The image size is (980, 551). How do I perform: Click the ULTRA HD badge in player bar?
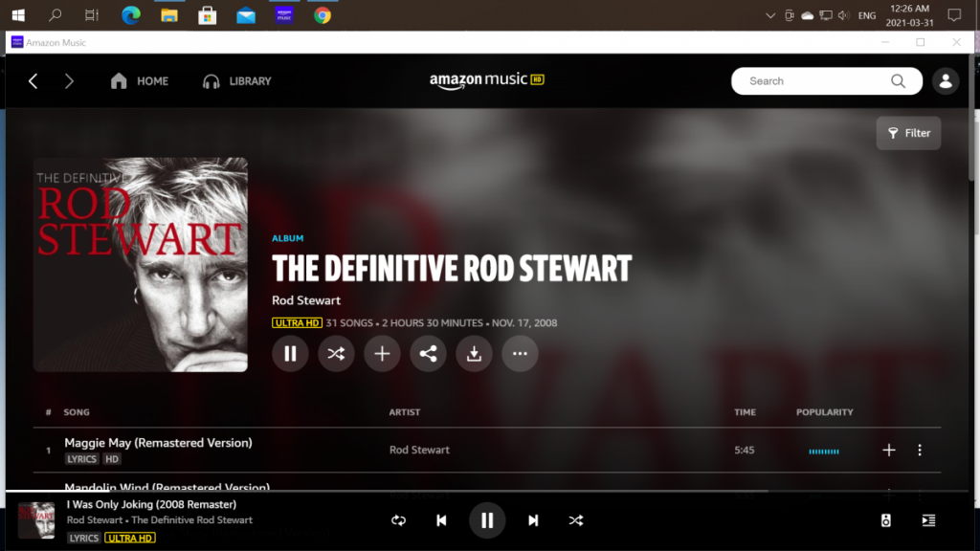click(x=130, y=538)
